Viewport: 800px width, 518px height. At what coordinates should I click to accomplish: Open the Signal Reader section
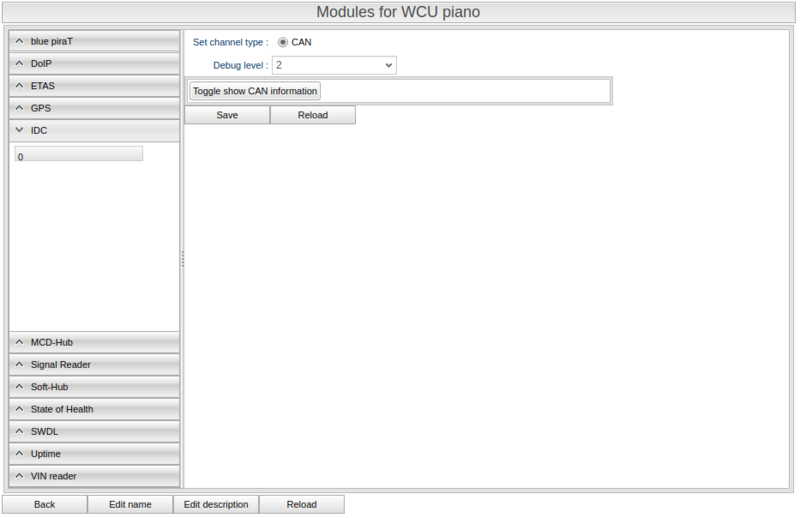94,365
